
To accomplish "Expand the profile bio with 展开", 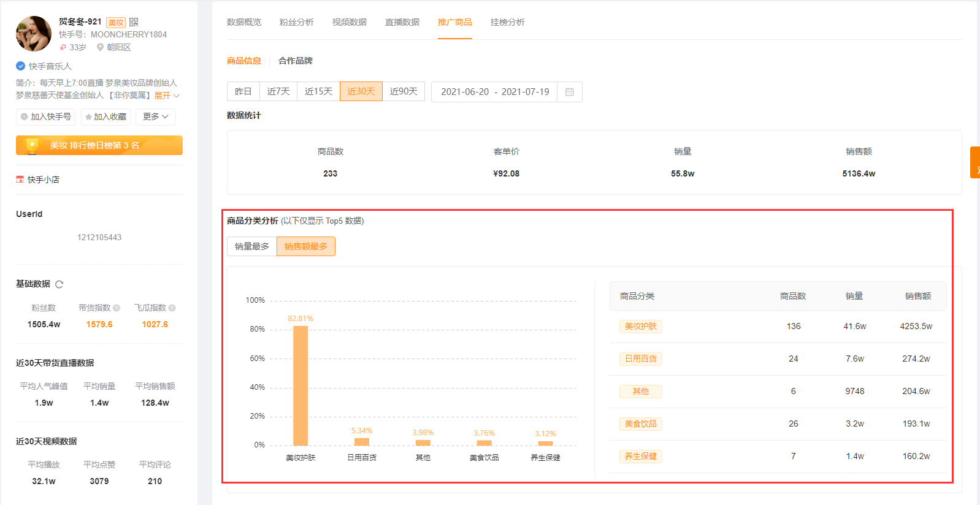I will (167, 96).
